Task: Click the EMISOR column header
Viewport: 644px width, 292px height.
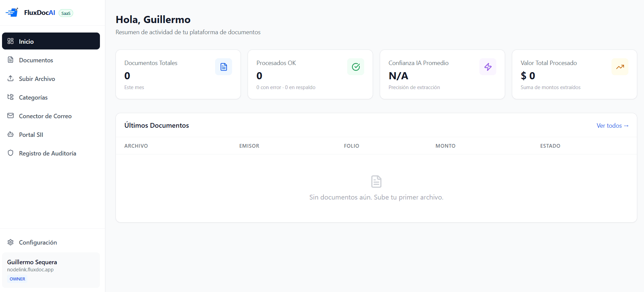Action: pos(249,146)
